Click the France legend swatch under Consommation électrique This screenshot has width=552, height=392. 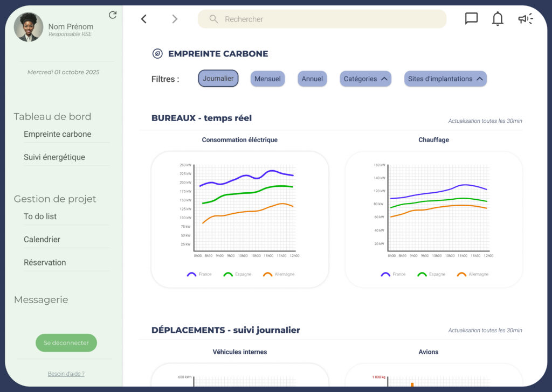pyautogui.click(x=191, y=275)
